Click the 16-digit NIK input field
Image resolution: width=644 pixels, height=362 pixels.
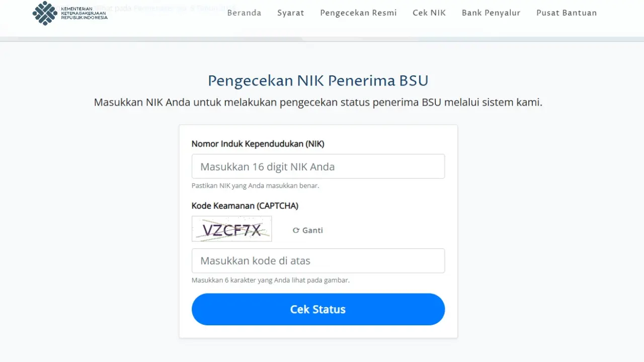[318, 166]
